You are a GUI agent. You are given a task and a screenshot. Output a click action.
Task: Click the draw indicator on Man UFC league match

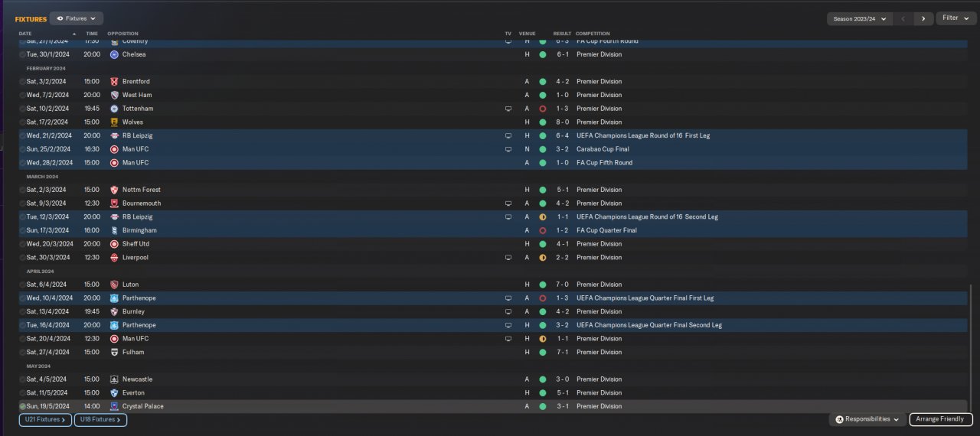542,339
